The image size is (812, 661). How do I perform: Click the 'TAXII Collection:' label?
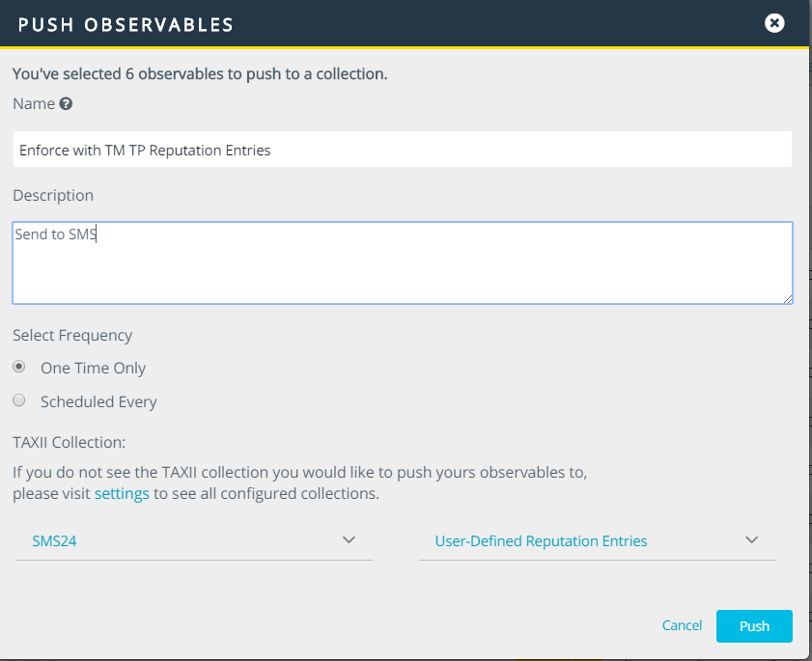point(70,443)
